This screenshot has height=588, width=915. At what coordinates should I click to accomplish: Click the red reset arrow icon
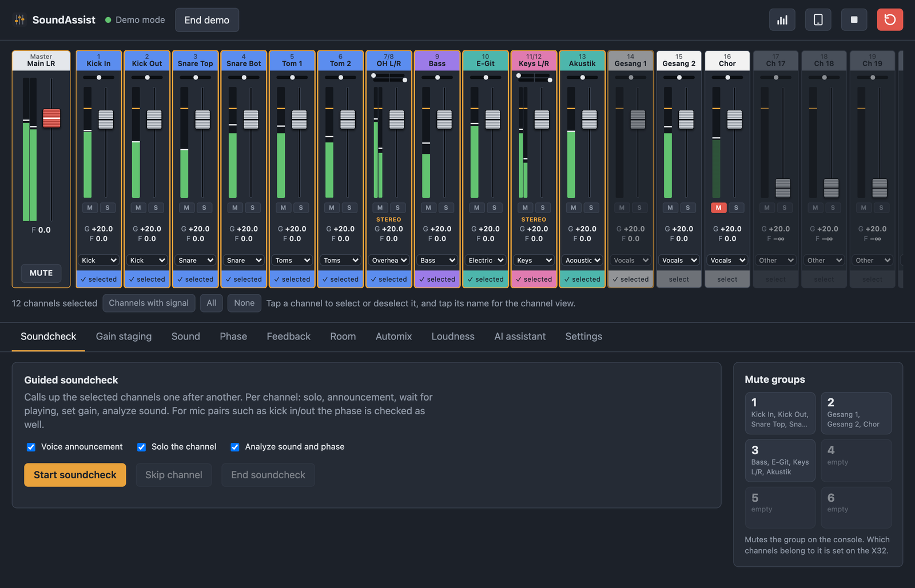[x=890, y=20]
